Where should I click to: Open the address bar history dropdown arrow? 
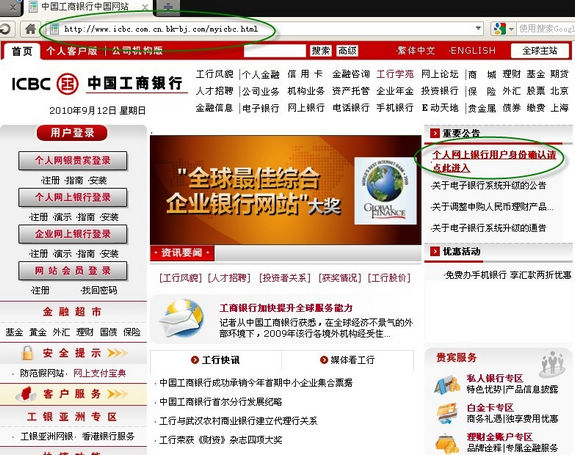478,28
